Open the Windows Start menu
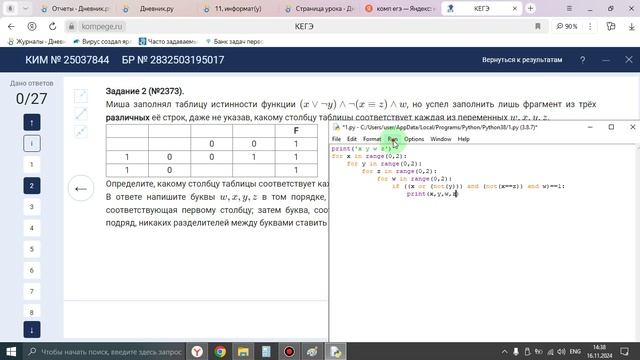Viewport: 640px width, 360px height. [x=11, y=351]
